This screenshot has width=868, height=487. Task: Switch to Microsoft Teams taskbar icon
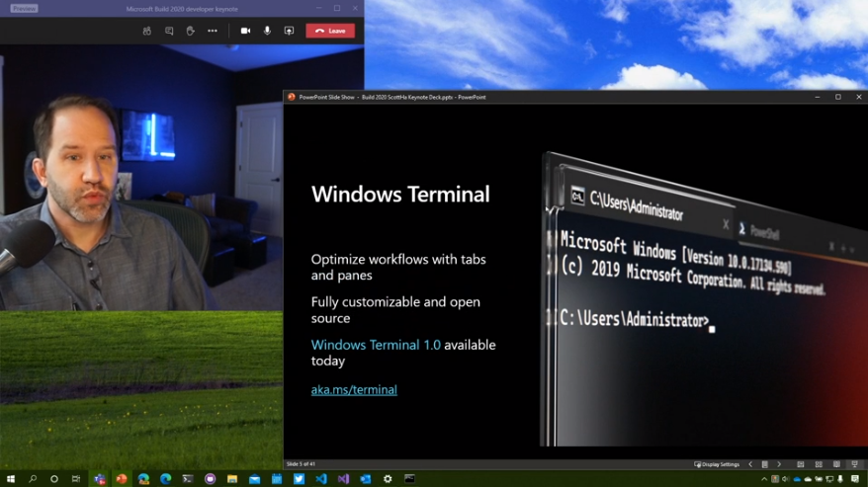click(100, 479)
